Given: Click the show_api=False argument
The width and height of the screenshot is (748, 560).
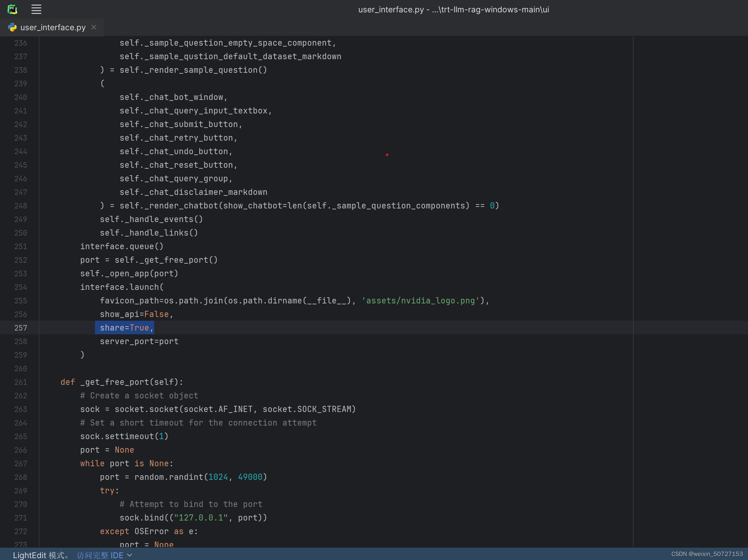Looking at the screenshot, I should point(135,314).
